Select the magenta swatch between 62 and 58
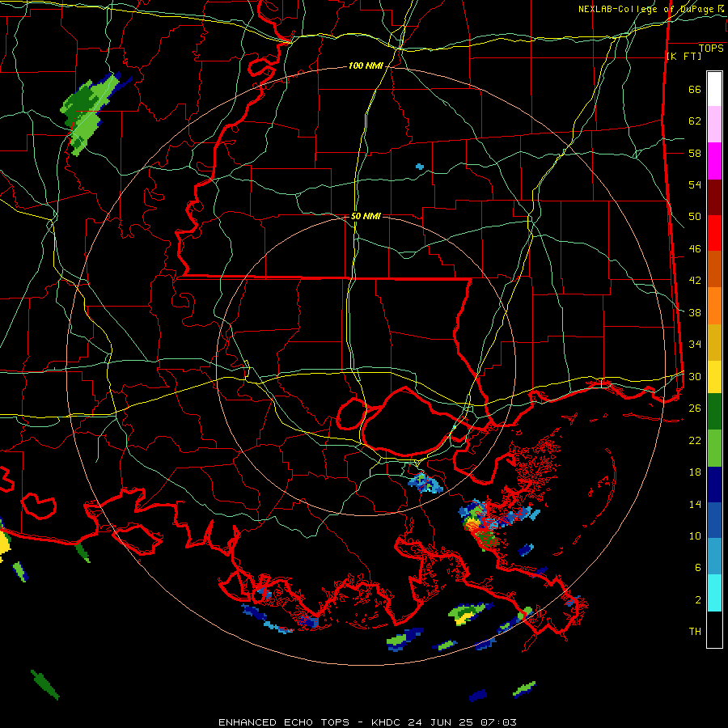Image resolution: width=728 pixels, height=728 pixels. click(x=714, y=161)
